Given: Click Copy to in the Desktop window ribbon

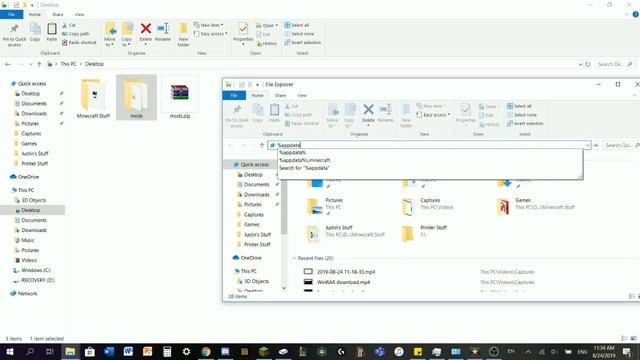Looking at the screenshot, I should pos(127,35).
